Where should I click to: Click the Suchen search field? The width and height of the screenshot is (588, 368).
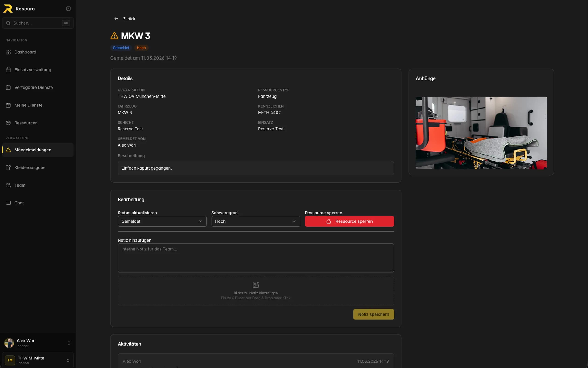38,23
